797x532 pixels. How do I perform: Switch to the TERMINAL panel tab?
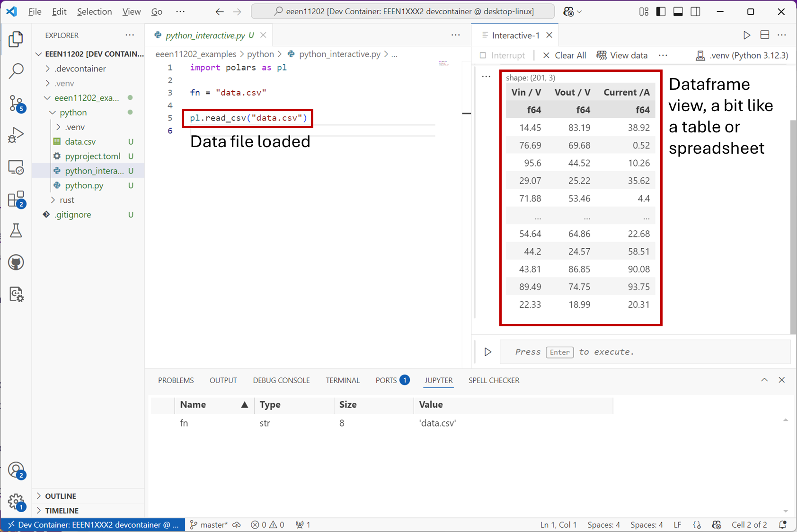343,380
